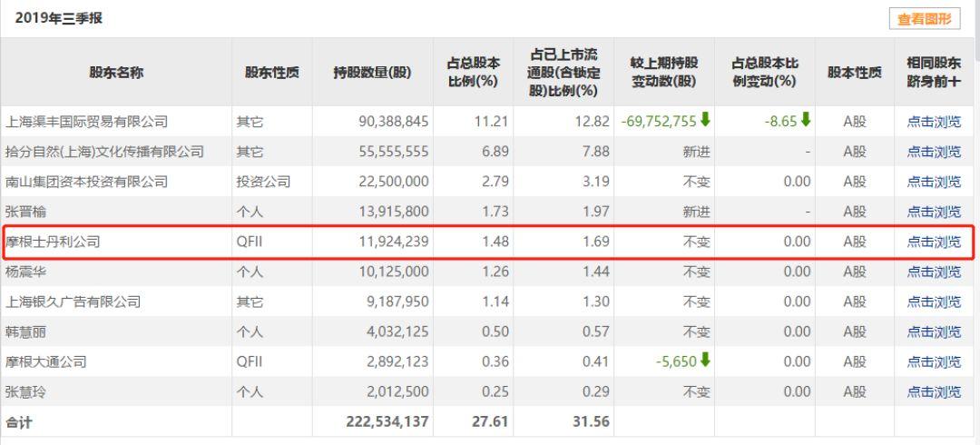Select share count 55,555,555
Screen dimensions: 980x445
[394, 152]
